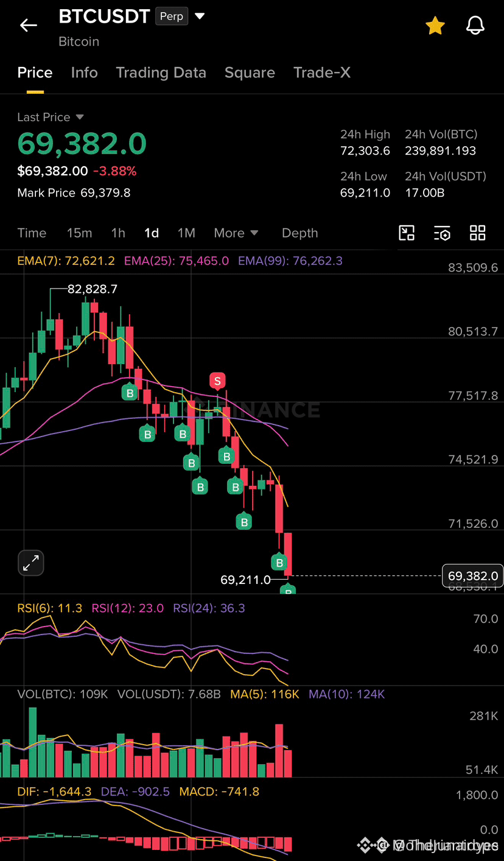504x861 pixels.
Task: Tap the VOL(BTC): 109K label
Action: tap(63, 694)
